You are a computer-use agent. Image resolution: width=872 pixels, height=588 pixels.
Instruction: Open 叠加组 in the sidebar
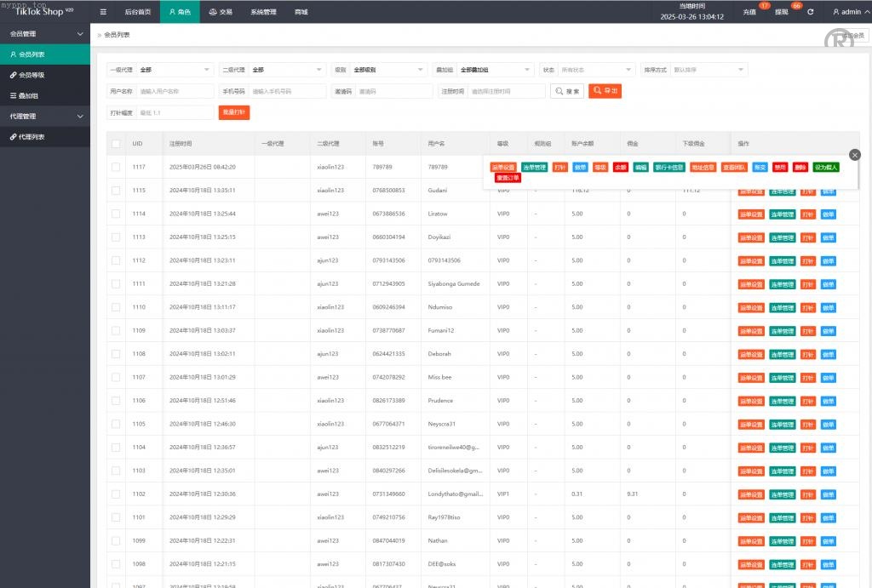(29, 95)
